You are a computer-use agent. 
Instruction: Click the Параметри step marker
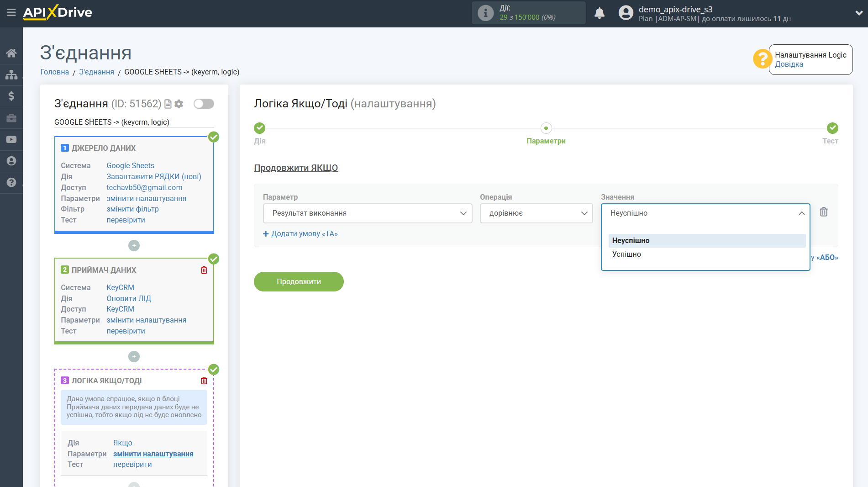pos(546,128)
